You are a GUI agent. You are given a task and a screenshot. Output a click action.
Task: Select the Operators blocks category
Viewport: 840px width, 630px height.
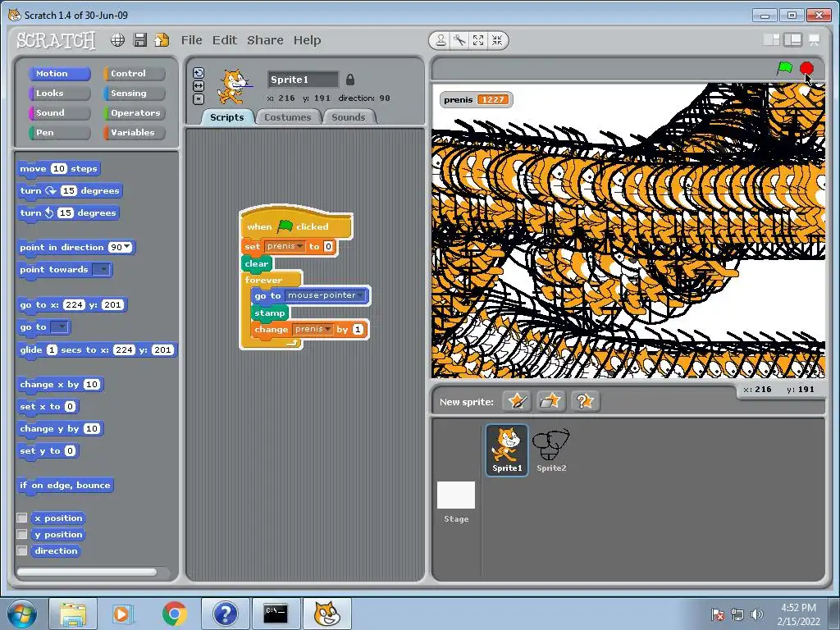134,113
